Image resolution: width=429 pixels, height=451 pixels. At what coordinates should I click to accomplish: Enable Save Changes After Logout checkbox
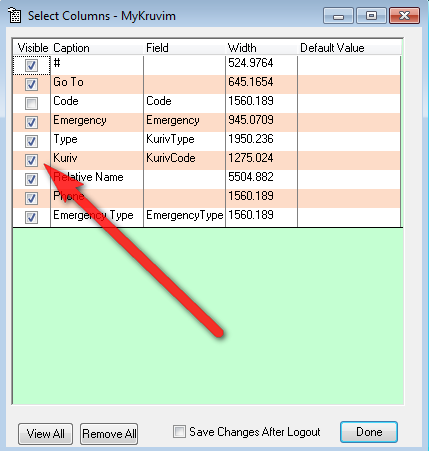click(x=179, y=432)
